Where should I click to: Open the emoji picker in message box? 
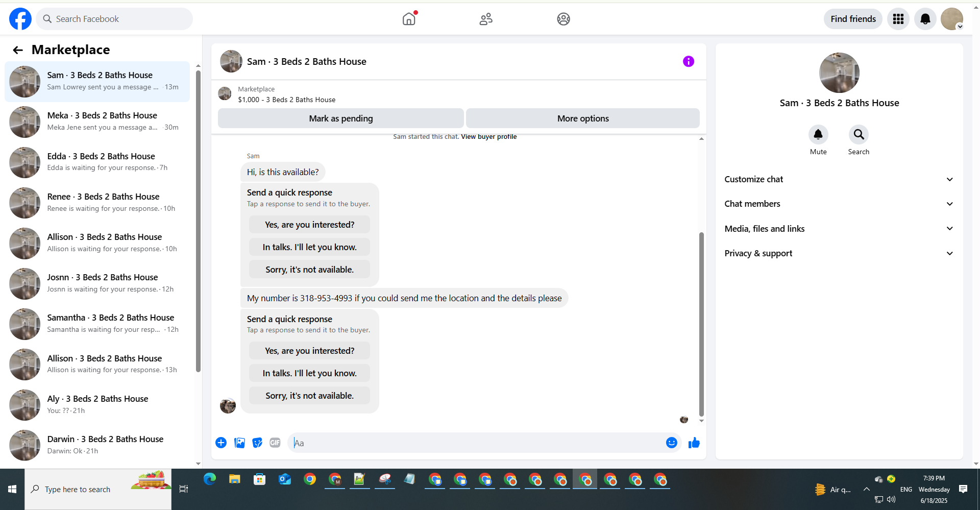coord(672,443)
